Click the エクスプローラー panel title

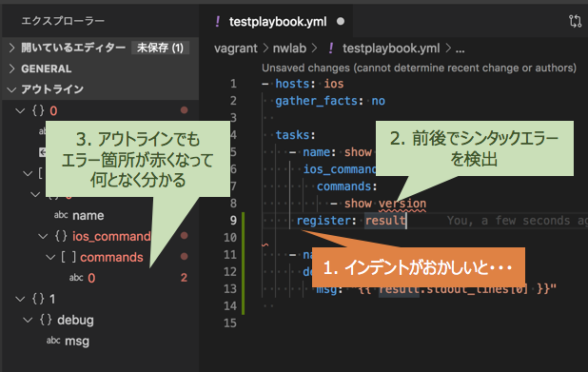(63, 21)
